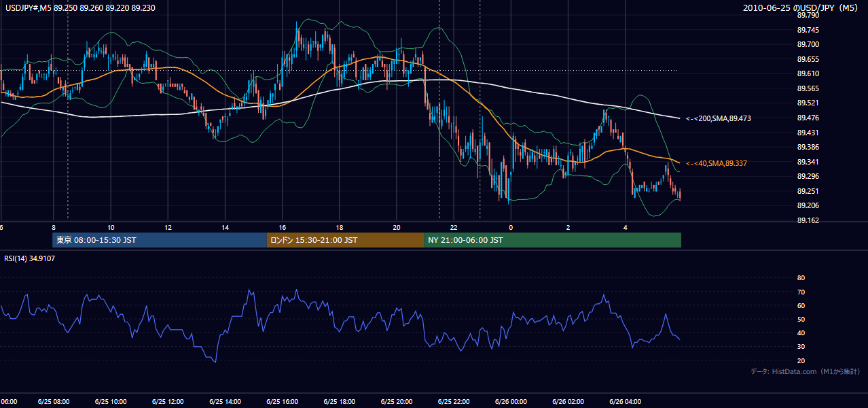868x408 pixels.
Task: Click hour label 12 under the price chart
Action: click(x=167, y=227)
